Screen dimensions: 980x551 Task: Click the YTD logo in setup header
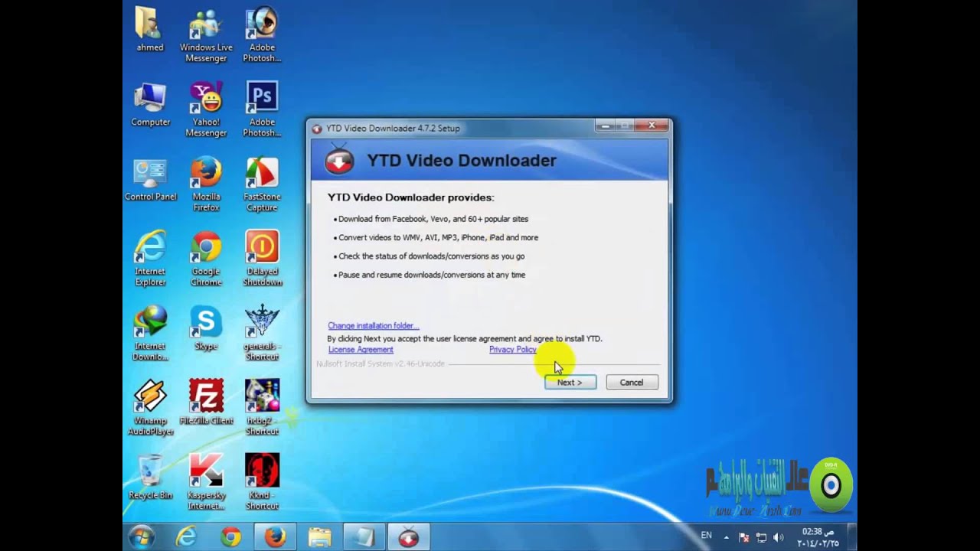point(338,160)
